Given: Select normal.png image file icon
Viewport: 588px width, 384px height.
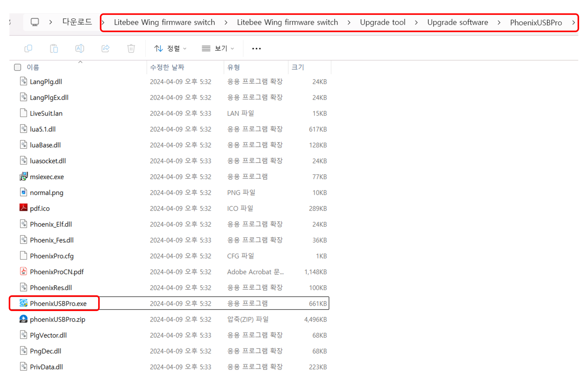Looking at the screenshot, I should [24, 192].
